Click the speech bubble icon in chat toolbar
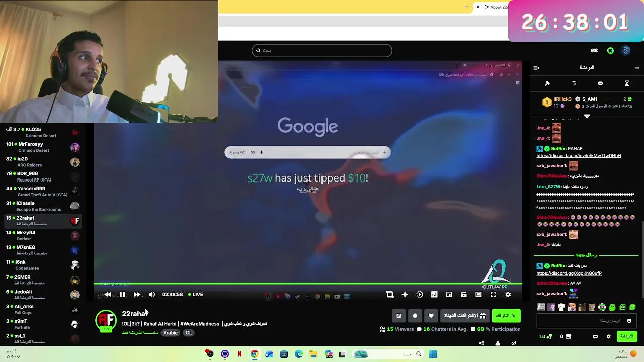 600,83
